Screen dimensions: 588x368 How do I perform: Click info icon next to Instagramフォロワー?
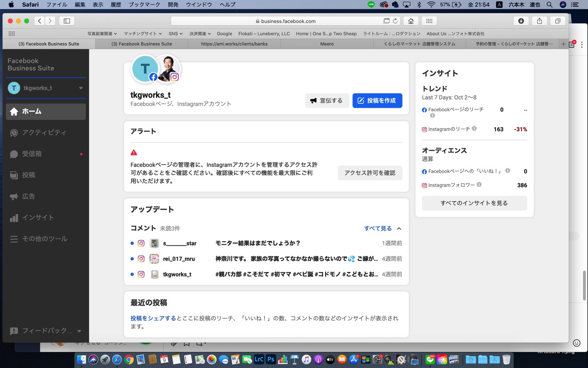(479, 184)
